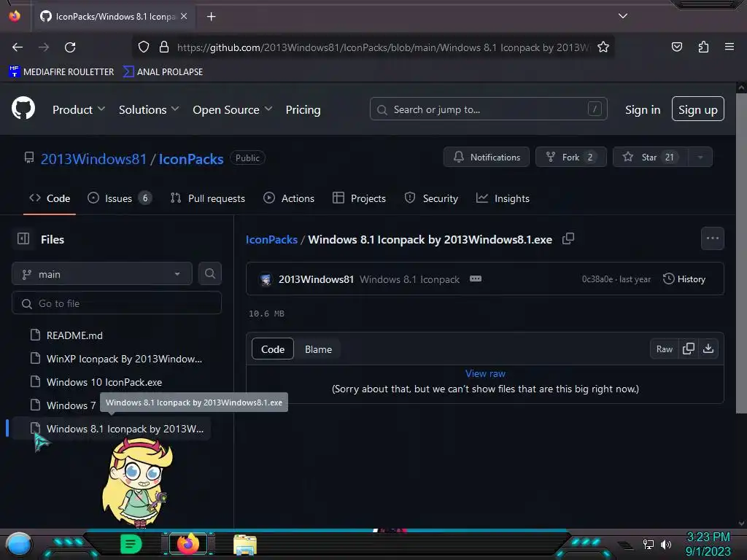The image size is (747, 560).
Task: Click the View raw link
Action: (485, 373)
